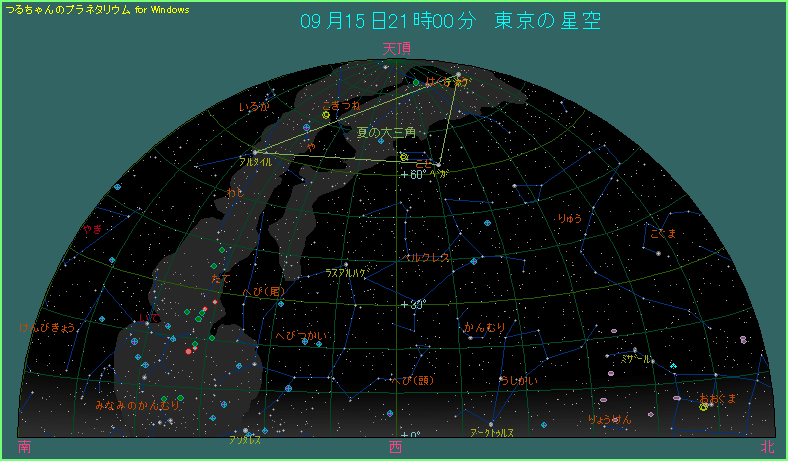This screenshot has width=788, height=461.
Task: Click the Vega star at ベガ label
Action: (438, 164)
